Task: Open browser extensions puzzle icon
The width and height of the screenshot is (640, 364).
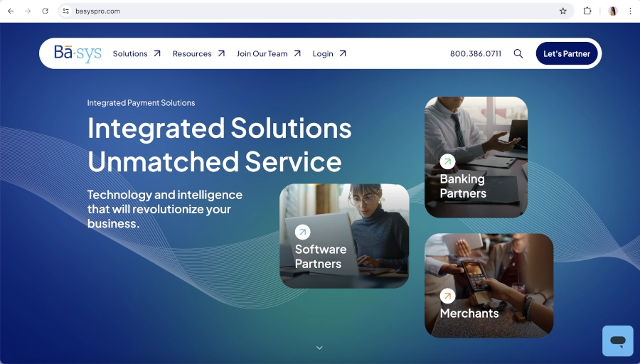Action: tap(587, 11)
